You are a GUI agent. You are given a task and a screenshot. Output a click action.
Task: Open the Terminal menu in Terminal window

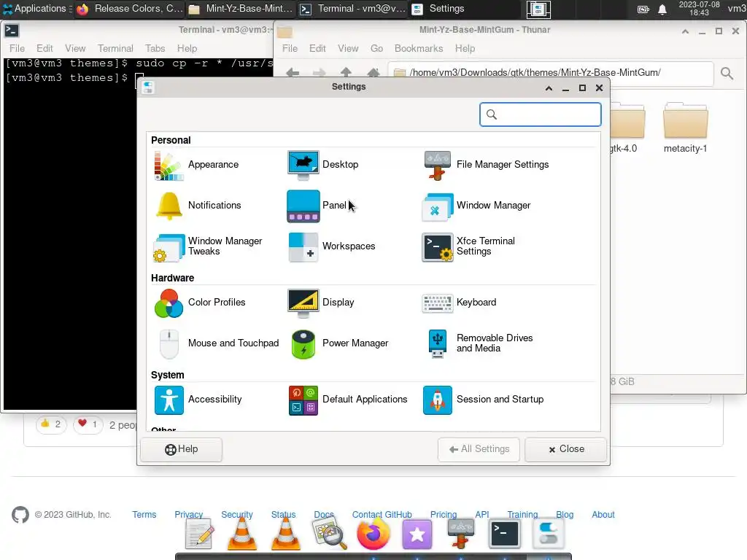point(115,49)
